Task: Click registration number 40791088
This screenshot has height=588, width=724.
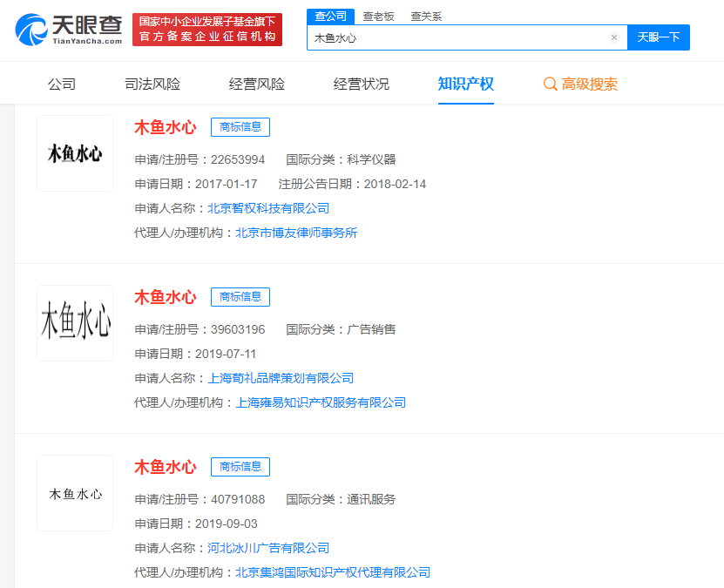Action: point(238,499)
